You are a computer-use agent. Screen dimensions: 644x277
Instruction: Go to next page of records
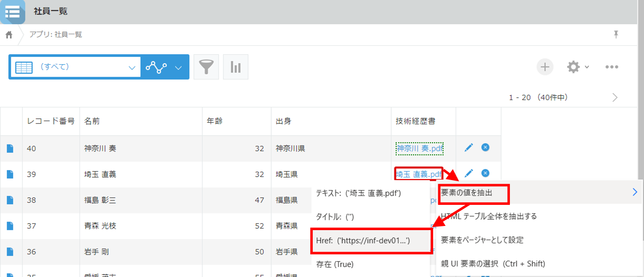point(615,97)
